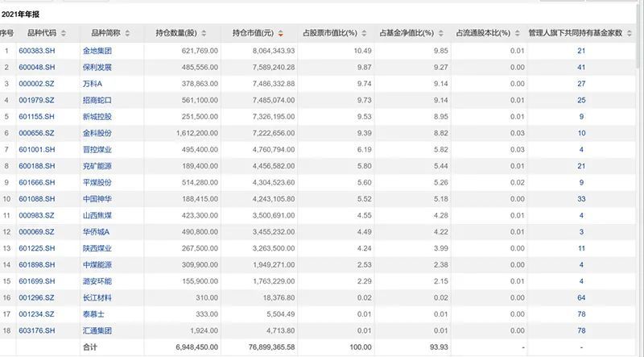This screenshot has width=644, height=357.
Task: Click stock name 万科A
Action: pos(93,84)
